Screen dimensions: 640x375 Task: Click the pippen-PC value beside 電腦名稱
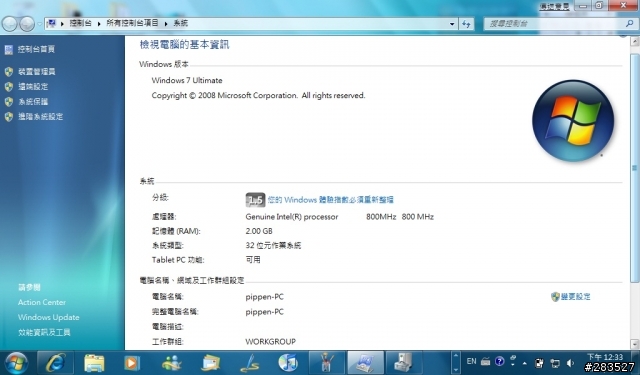264,297
